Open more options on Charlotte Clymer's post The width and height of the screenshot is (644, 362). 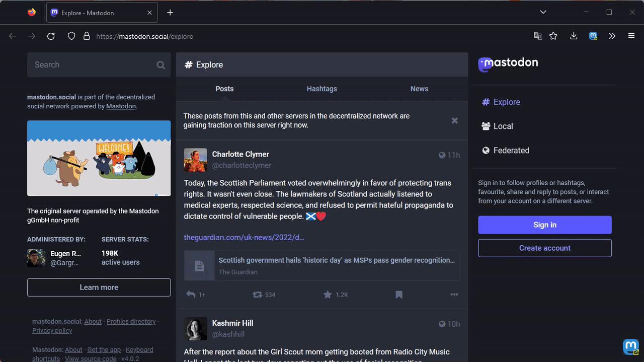coord(454,295)
